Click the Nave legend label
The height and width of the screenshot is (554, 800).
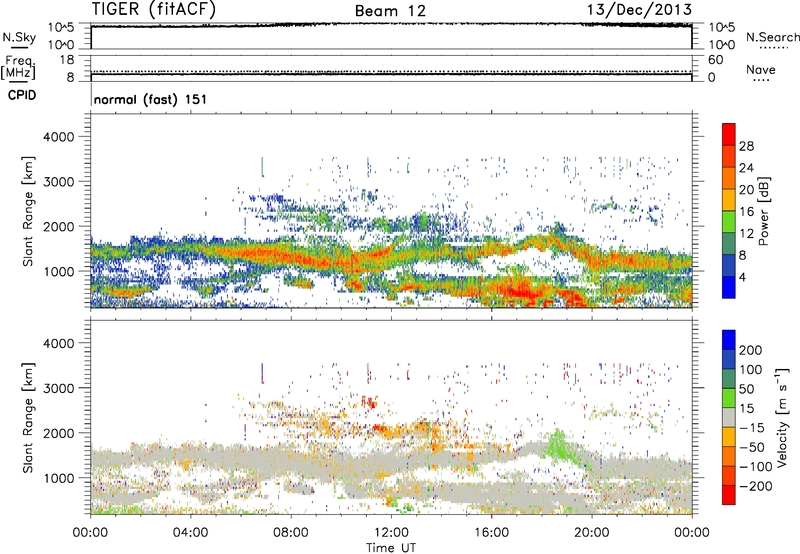pyautogui.click(x=761, y=69)
